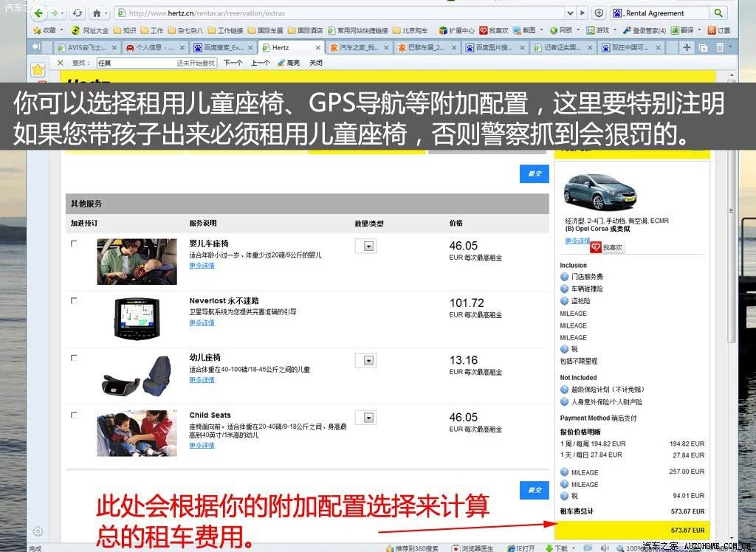Click the IE打开 status bar item

point(521,548)
